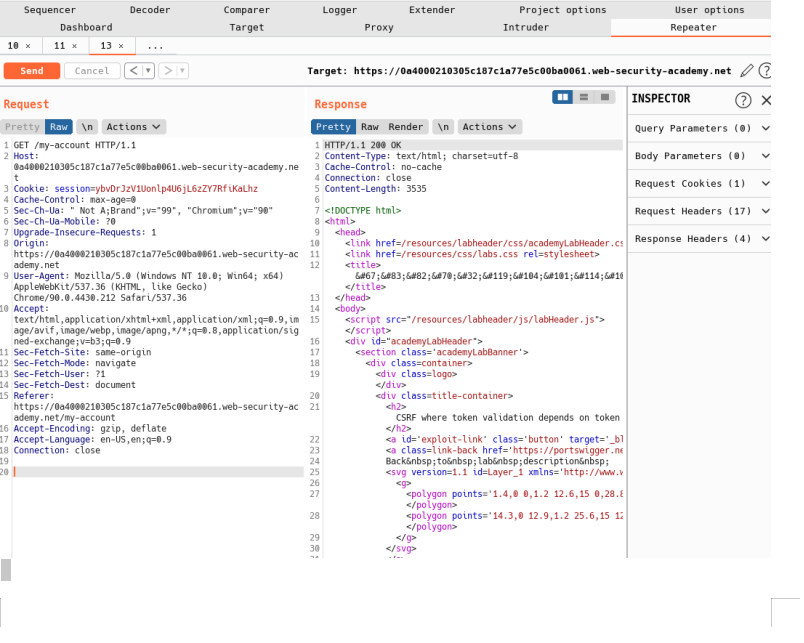This screenshot has width=804, height=643.
Task: Switch to the Target tab
Action: [247, 27]
